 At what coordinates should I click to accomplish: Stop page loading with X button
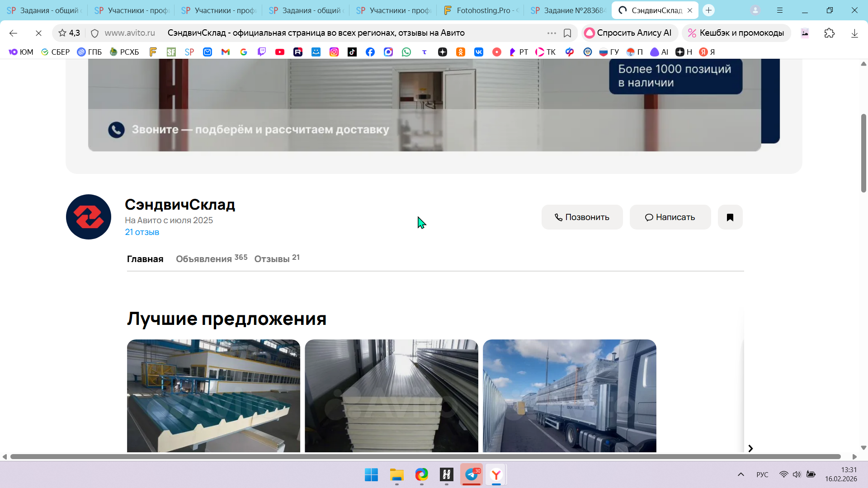point(38,33)
